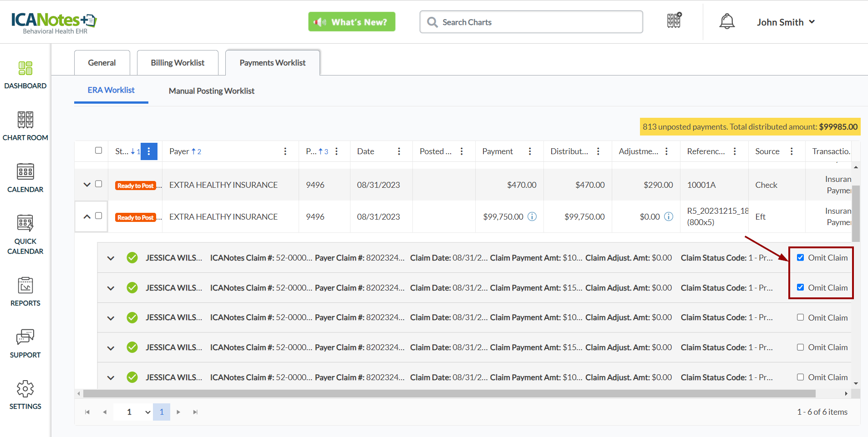Uncheck the first checked Omit Claim checkbox
This screenshot has width=868, height=437.
(x=800, y=258)
